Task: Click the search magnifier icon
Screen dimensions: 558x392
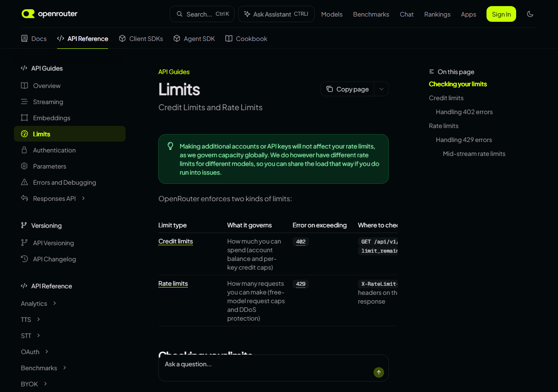Action: pyautogui.click(x=180, y=14)
